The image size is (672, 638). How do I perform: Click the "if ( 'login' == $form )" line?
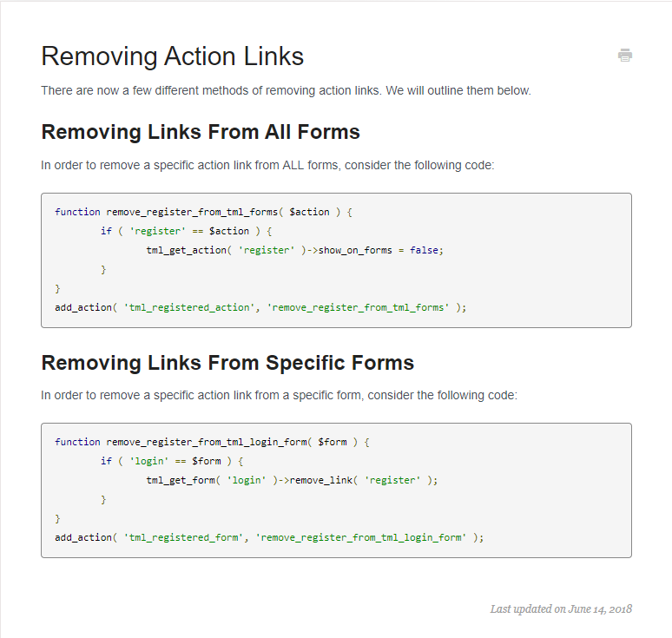(172, 461)
